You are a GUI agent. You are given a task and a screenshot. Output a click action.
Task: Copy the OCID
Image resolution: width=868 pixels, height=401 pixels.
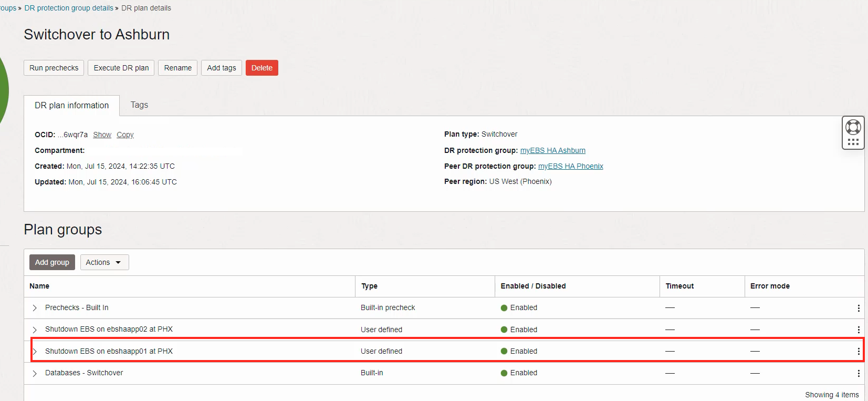coord(125,135)
